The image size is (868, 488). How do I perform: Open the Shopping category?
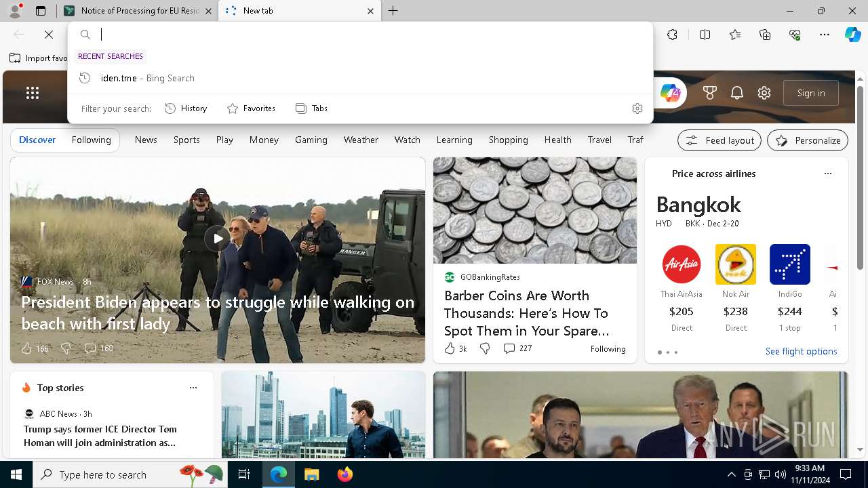509,140
